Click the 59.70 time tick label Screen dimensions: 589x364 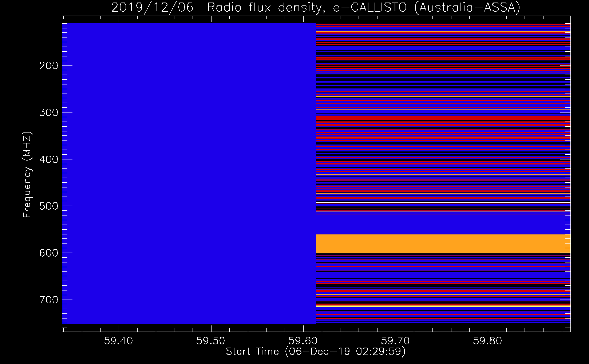395,341
